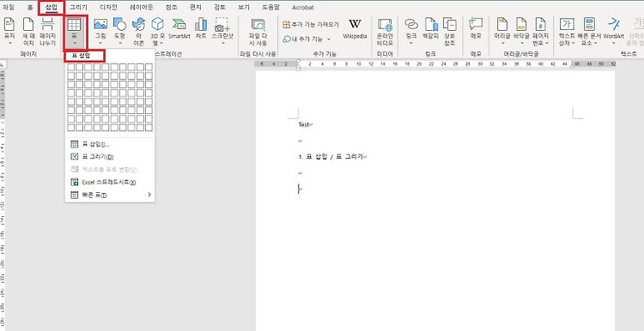
Task: Open the 보기 (View) tab
Action: pyautogui.click(x=244, y=8)
